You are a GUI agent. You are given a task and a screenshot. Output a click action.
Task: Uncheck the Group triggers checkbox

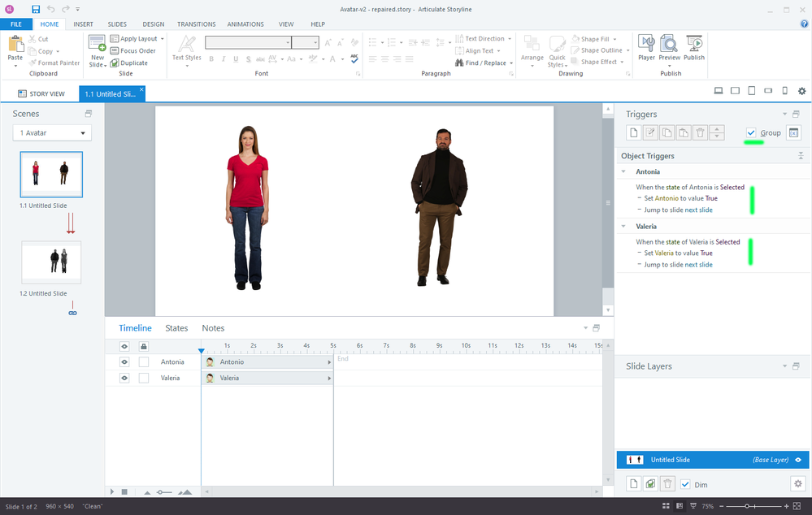point(751,132)
